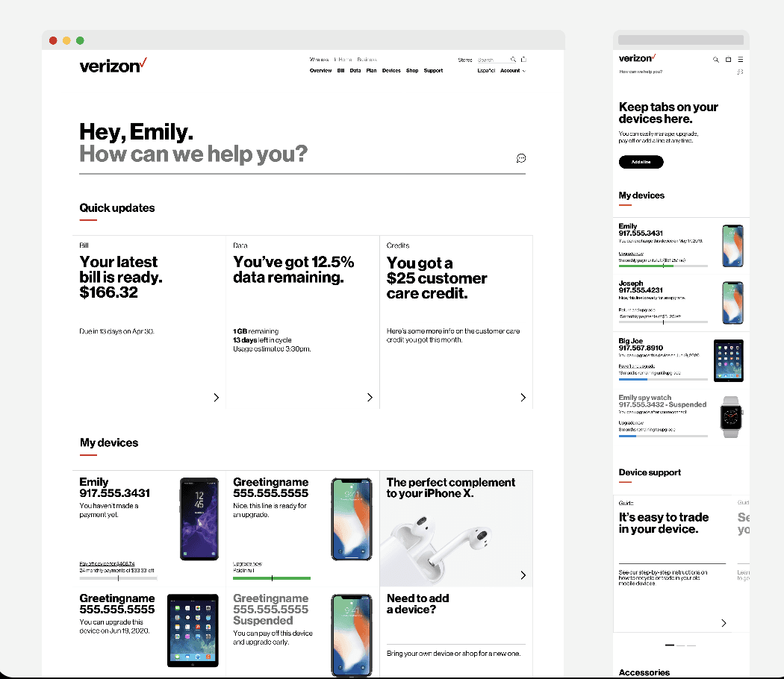Click 'Big Joe 917.567.8910' entry
This screenshot has height=679, width=784.
point(641,344)
